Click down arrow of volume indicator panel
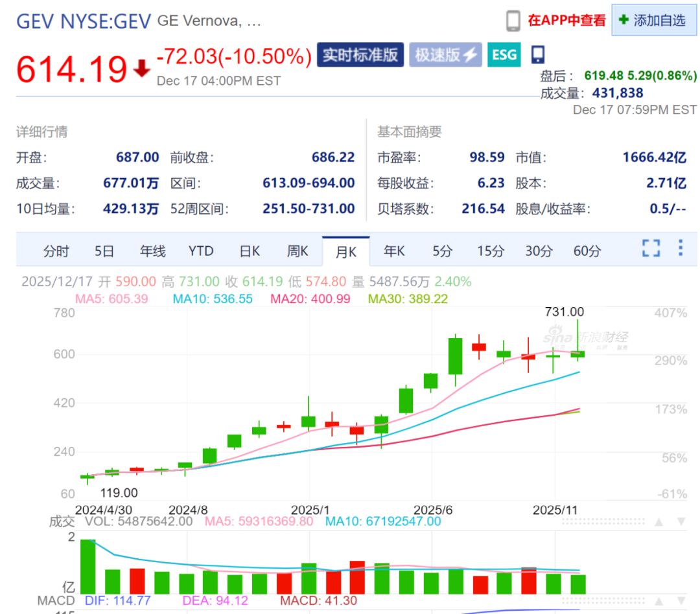The image size is (700, 614). pyautogui.click(x=681, y=521)
